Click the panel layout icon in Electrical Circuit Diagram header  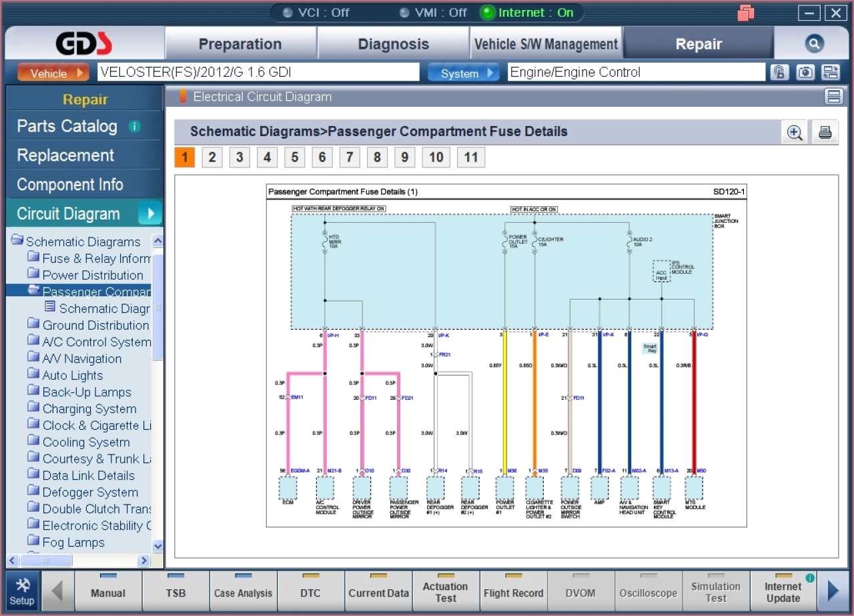[834, 97]
